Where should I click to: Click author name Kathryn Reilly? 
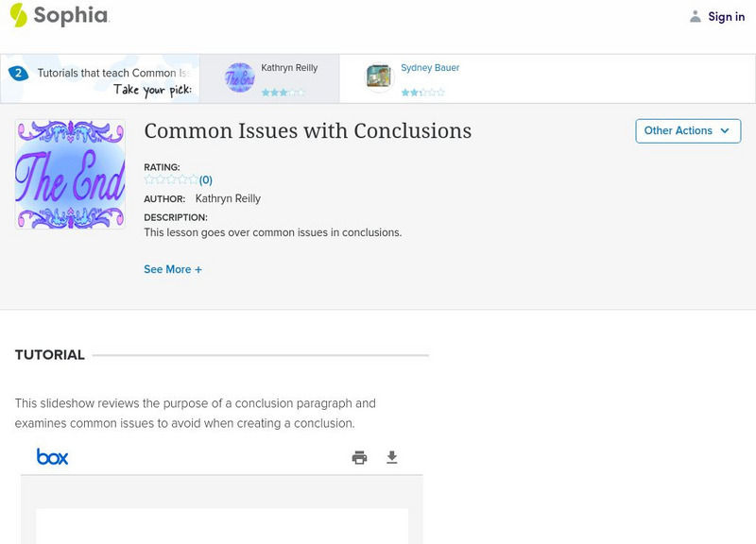coord(228,198)
